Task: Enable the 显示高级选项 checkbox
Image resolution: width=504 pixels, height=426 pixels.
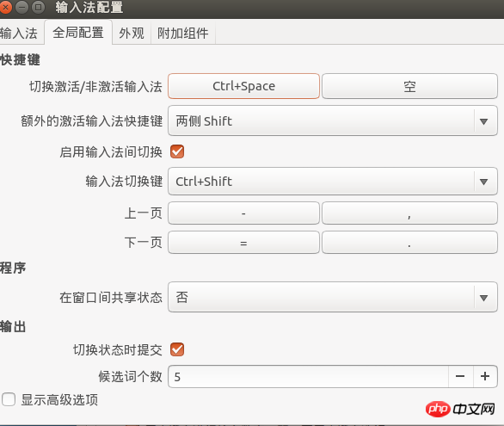Action: tap(9, 399)
